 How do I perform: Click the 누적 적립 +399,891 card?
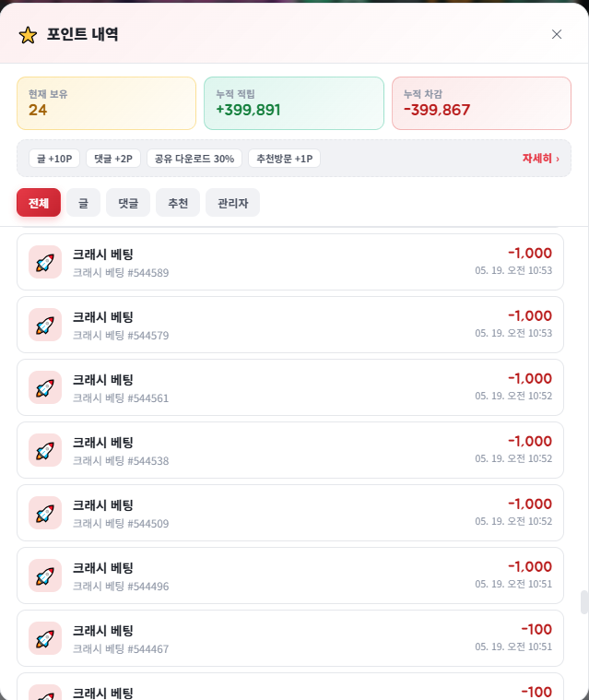point(294,103)
